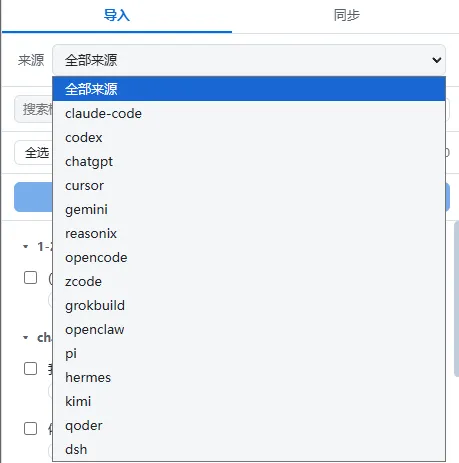Pick cursor as the source

[249, 185]
